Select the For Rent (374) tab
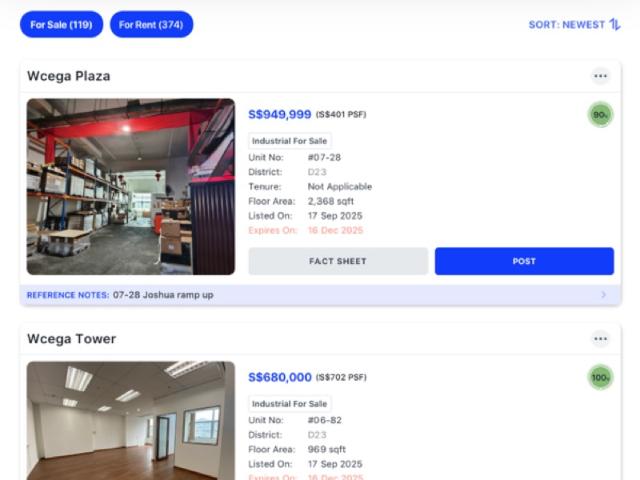The width and height of the screenshot is (640, 480). click(151, 24)
